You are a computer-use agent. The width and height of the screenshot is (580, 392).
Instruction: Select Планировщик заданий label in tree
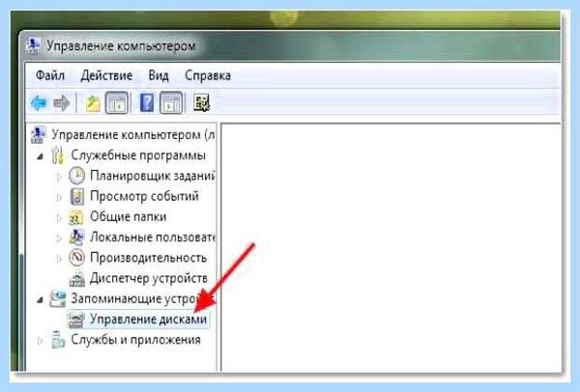point(153,176)
